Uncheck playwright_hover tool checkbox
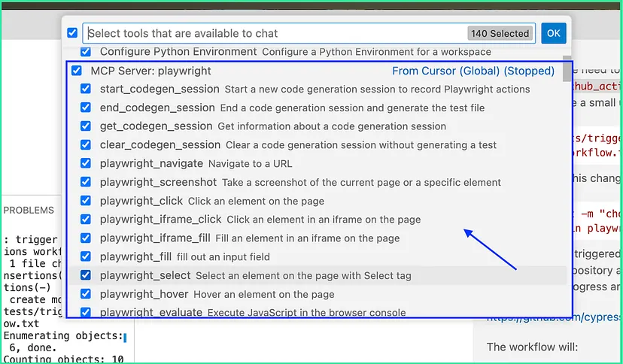 coord(86,294)
